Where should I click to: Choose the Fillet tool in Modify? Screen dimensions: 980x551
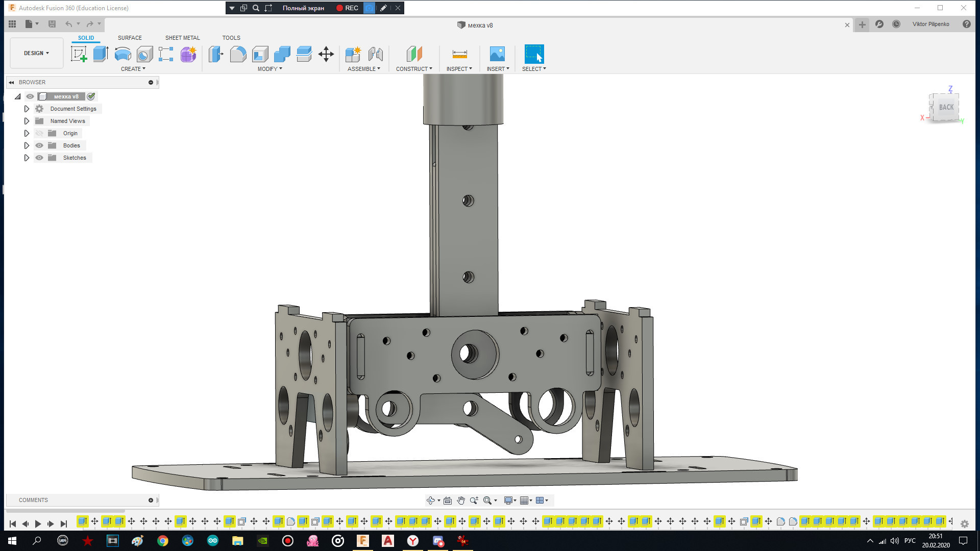(238, 54)
